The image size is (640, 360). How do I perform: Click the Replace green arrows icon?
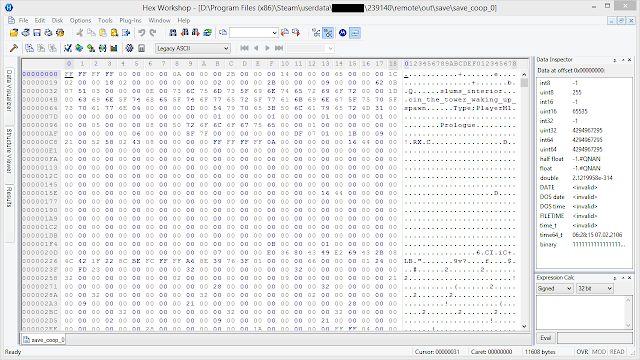click(207, 33)
